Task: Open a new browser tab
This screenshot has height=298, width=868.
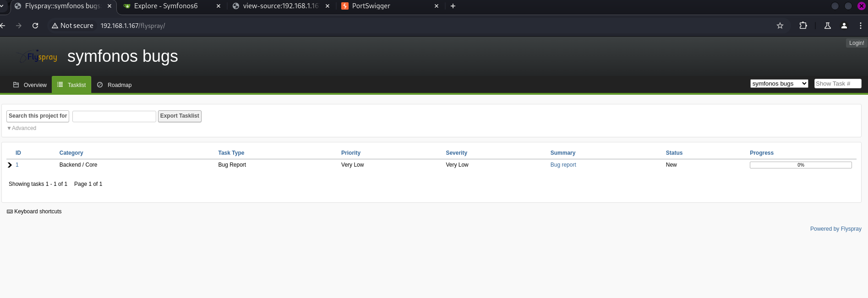Action: 453,6
